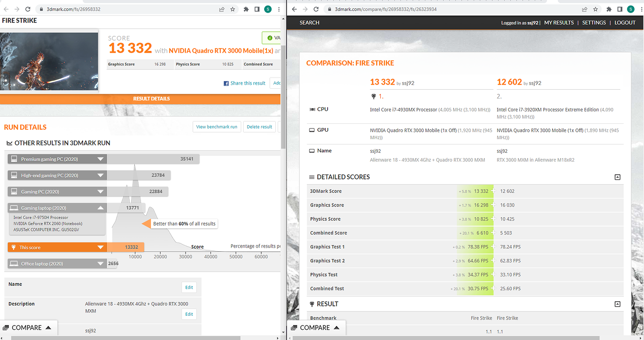Open 13 332 result score link
Screen dimensions: 644x340
tap(382, 82)
